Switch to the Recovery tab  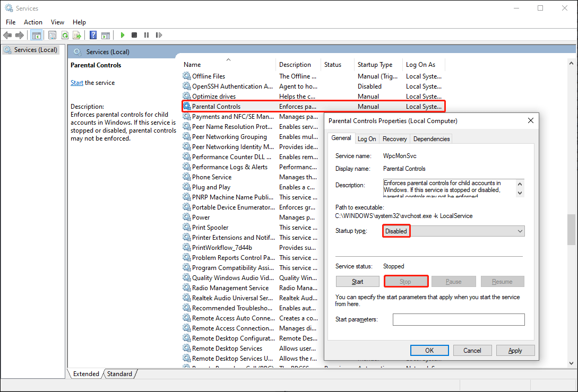(394, 139)
